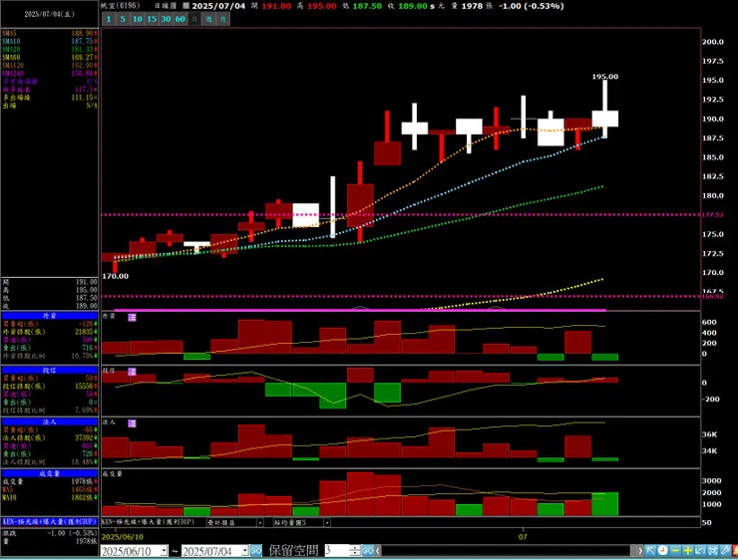Click the 2025/07/04(五) date box
Screen dimensions: 738x560
tap(50, 14)
